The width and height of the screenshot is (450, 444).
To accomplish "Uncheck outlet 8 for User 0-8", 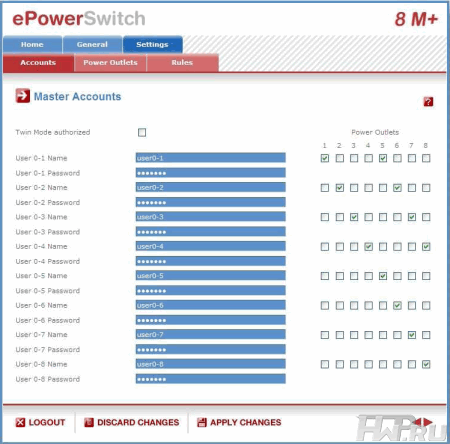I will [426, 364].
